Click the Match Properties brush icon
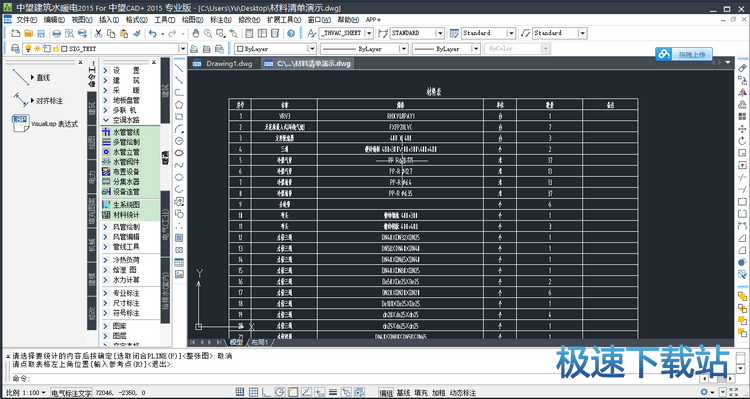The width and height of the screenshot is (750, 399). (137, 33)
